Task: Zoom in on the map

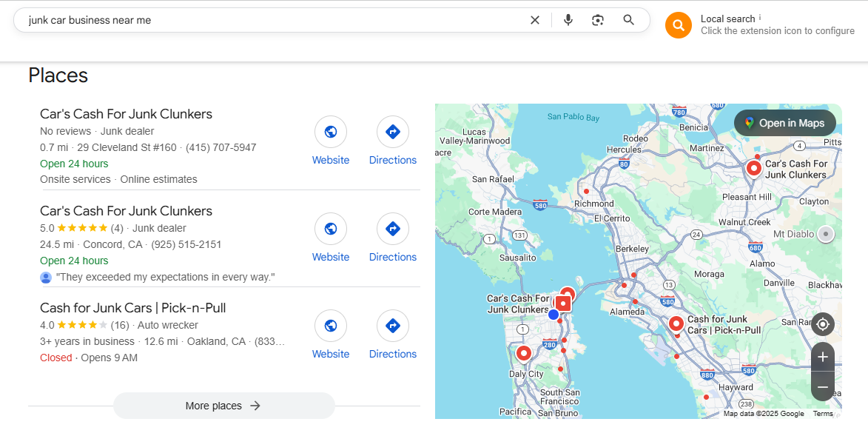Action: (822, 357)
